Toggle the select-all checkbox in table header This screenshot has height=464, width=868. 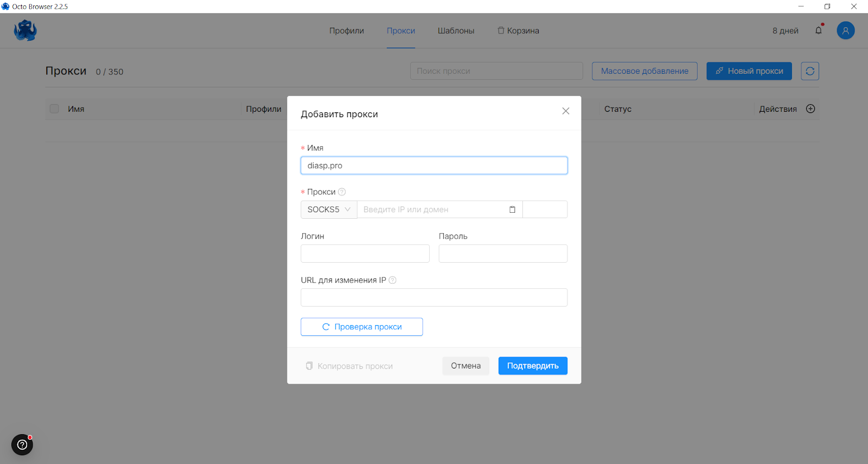pos(54,109)
